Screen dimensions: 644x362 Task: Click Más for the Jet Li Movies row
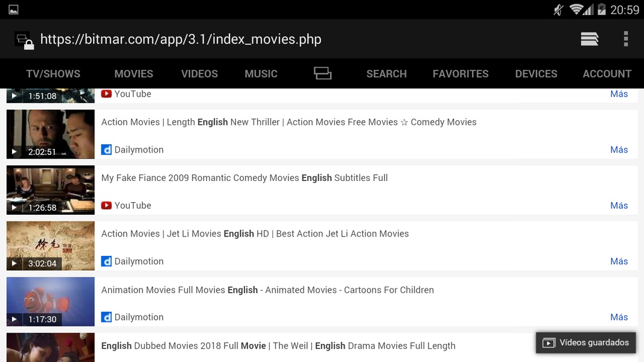pyautogui.click(x=619, y=261)
